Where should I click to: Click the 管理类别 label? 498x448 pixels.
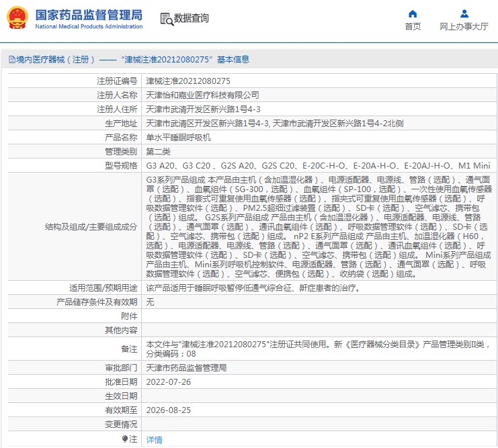(x=121, y=151)
